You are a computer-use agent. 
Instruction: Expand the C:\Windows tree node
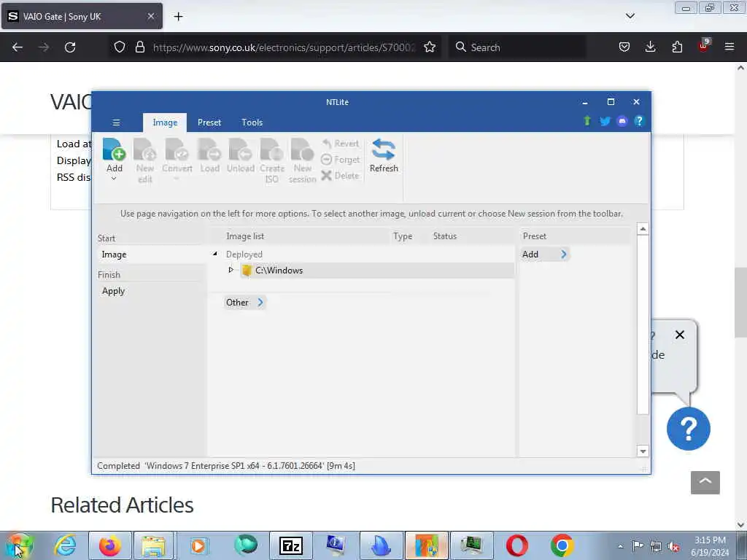click(x=231, y=270)
